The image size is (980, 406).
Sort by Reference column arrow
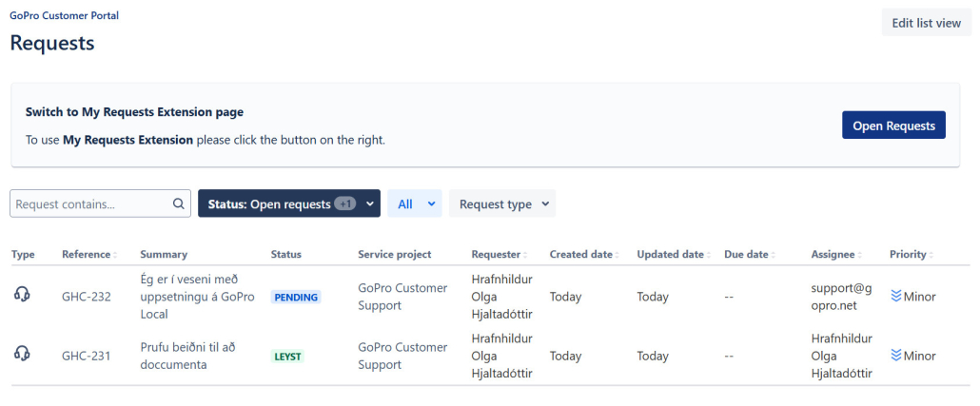point(115,255)
